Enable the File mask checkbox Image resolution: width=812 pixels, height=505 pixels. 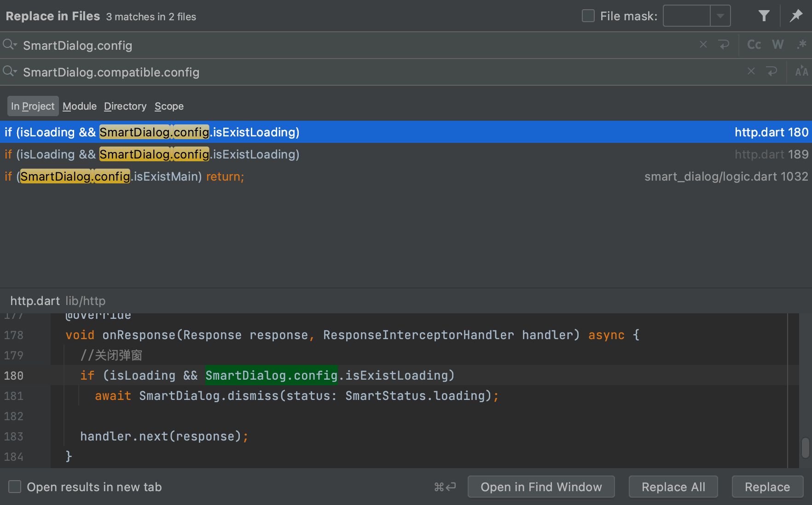tap(588, 16)
